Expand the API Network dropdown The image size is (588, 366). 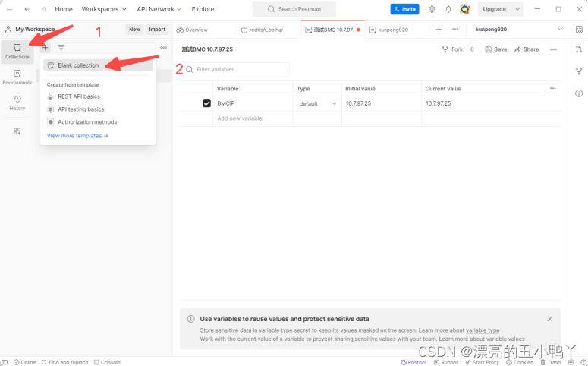pos(159,9)
